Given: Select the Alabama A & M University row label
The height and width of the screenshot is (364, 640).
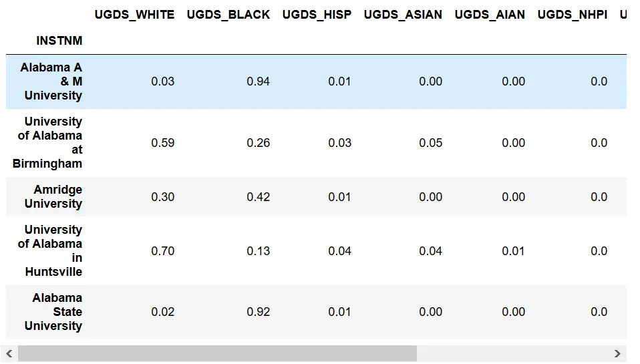Looking at the screenshot, I should coord(52,81).
